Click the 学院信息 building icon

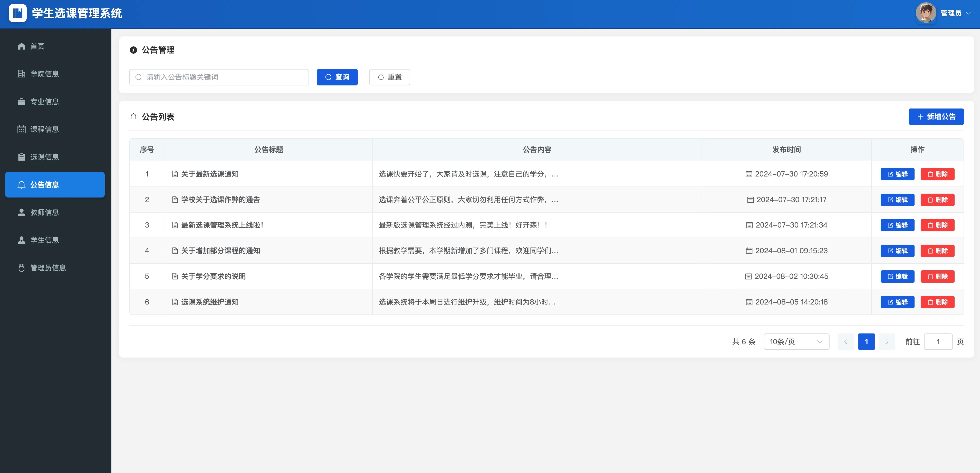click(21, 74)
